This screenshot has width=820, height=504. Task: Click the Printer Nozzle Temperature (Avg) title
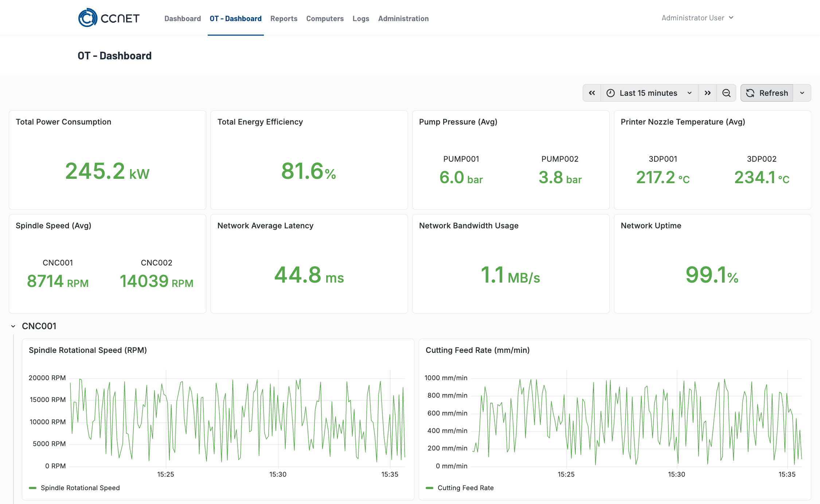coord(683,122)
